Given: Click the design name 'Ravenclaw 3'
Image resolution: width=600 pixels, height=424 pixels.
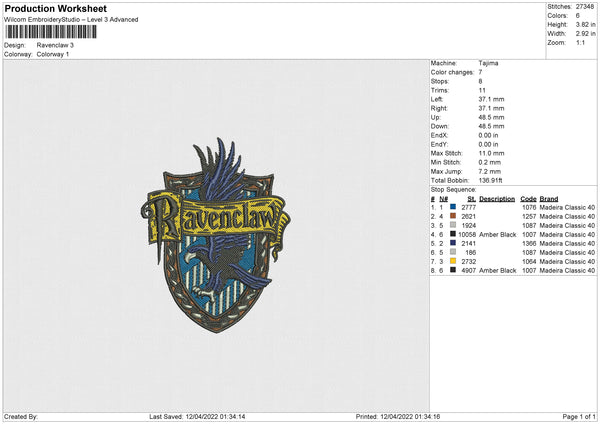Looking at the screenshot, I should pyautogui.click(x=55, y=45).
